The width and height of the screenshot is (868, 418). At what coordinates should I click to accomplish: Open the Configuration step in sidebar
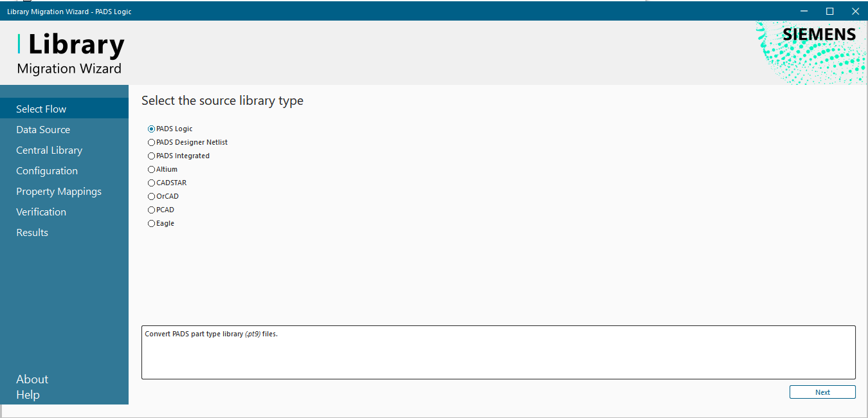pos(47,171)
